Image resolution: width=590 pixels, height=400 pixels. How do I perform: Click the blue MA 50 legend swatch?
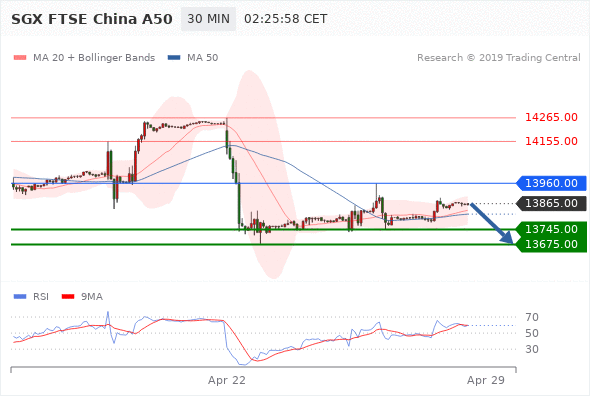click(x=174, y=58)
